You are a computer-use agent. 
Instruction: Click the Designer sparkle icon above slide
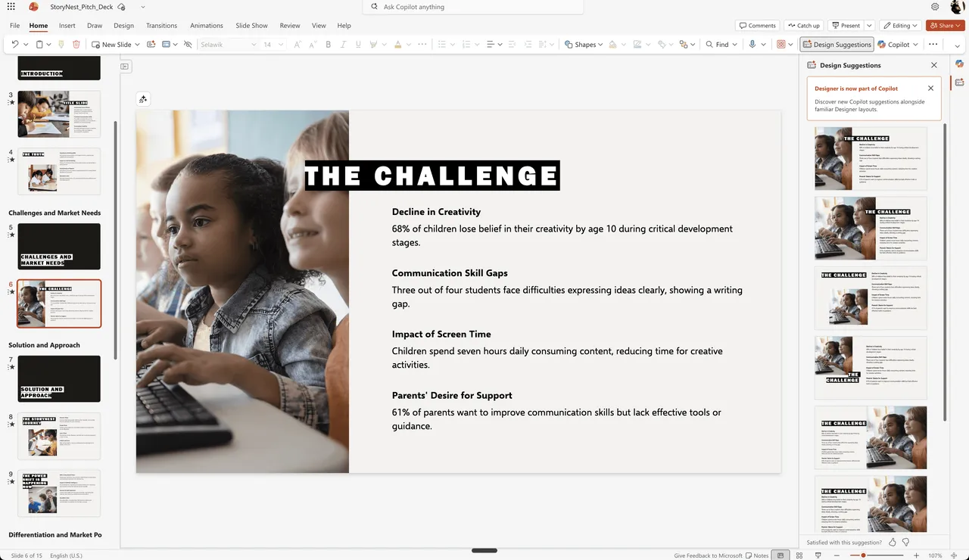pos(143,99)
